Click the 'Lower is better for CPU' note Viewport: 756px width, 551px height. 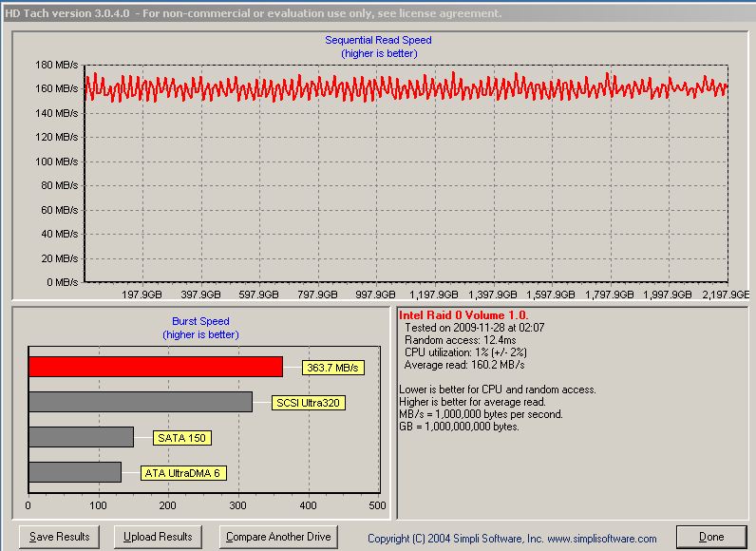click(x=498, y=389)
